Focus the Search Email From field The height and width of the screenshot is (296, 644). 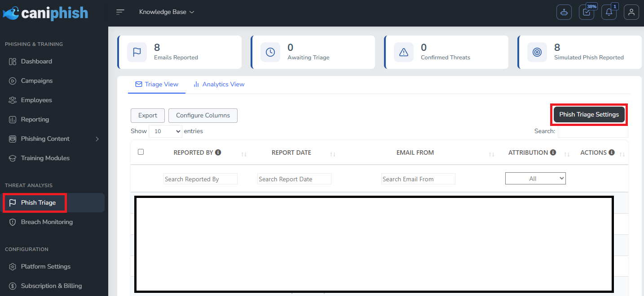coord(418,179)
